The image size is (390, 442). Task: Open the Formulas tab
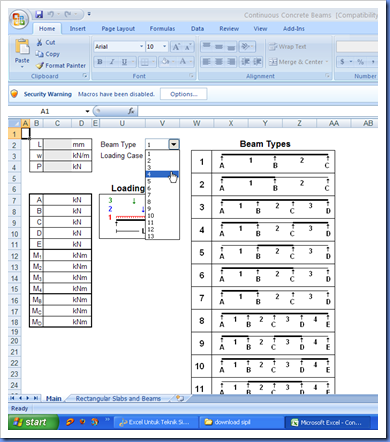pos(162,29)
